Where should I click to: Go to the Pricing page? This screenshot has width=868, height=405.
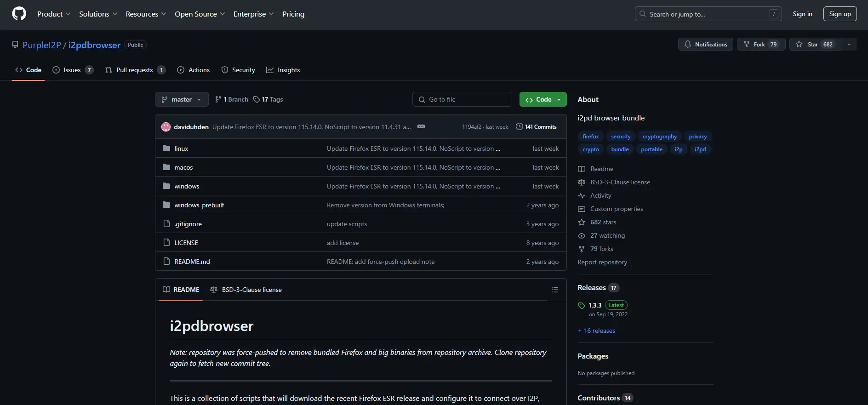pyautogui.click(x=293, y=14)
